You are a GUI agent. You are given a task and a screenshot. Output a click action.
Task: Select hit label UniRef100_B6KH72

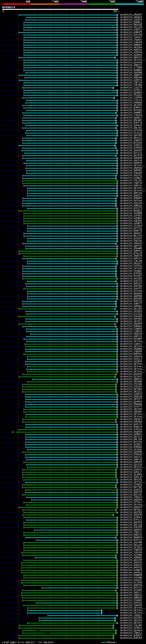(131, 57)
